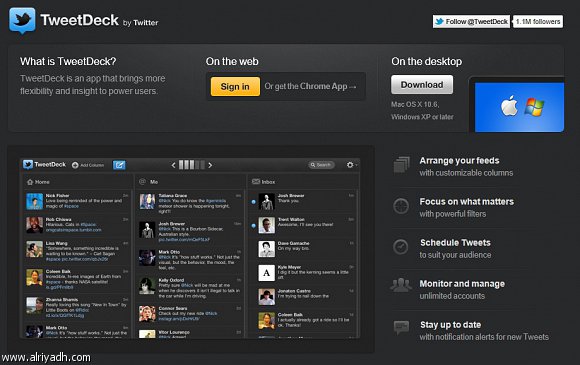The height and width of the screenshot is (365, 580).
Task: Open Tatiana Grace's avatar in Me column
Action: point(147,202)
